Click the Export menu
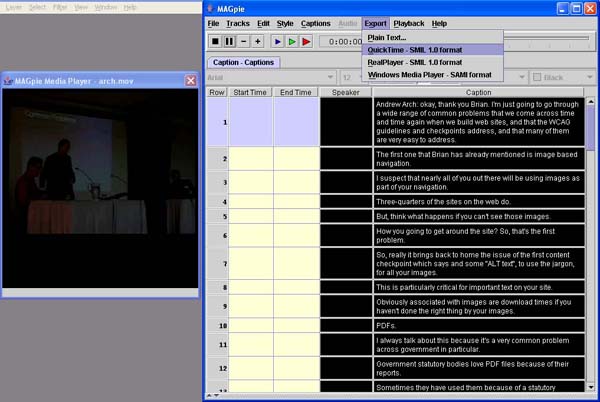Screen dimensions: 600x402 tap(375, 24)
